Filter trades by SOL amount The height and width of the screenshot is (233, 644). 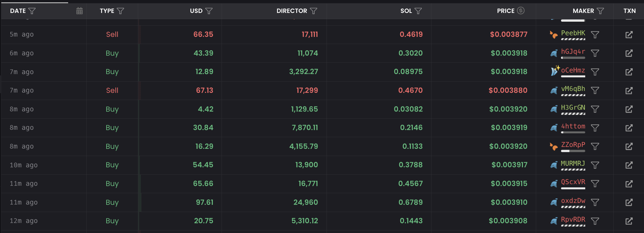click(418, 11)
